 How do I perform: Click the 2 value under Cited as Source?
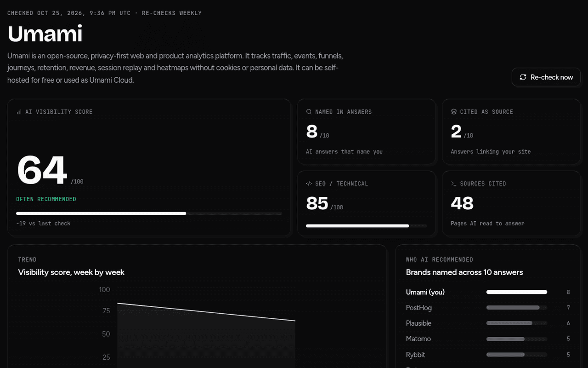click(456, 132)
